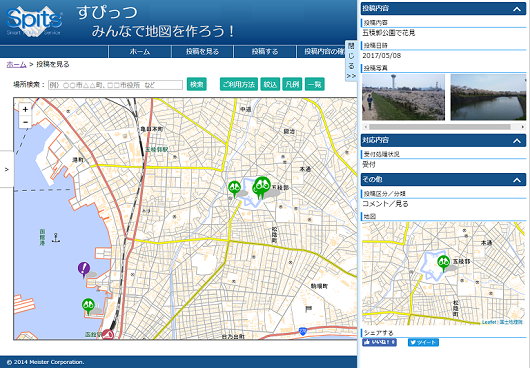This screenshot has width=530, height=368.
Task: Click the 検索 button
Action: click(197, 84)
